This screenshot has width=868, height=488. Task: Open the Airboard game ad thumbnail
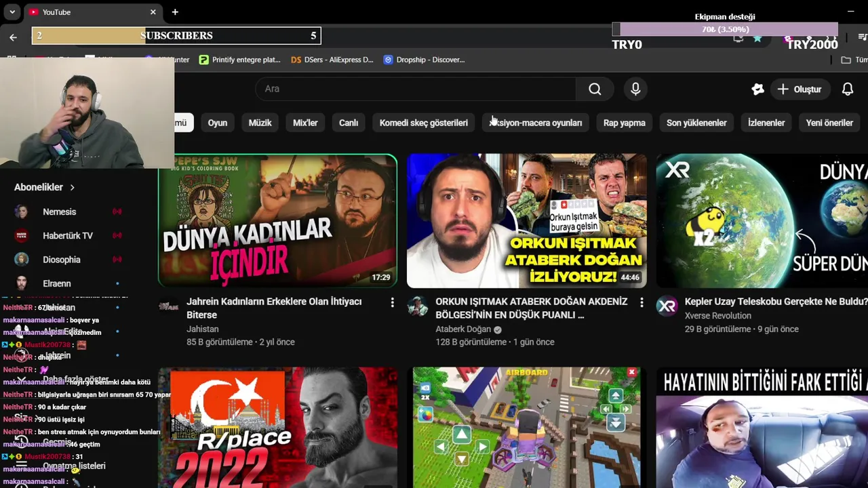pos(527,428)
